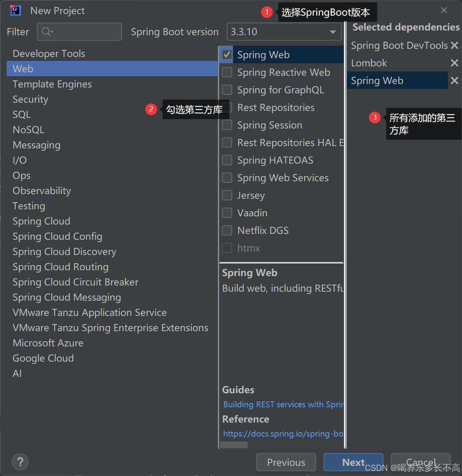The image size is (462, 476).
Task: Check the Netflix DGS checkbox
Action: click(x=227, y=230)
